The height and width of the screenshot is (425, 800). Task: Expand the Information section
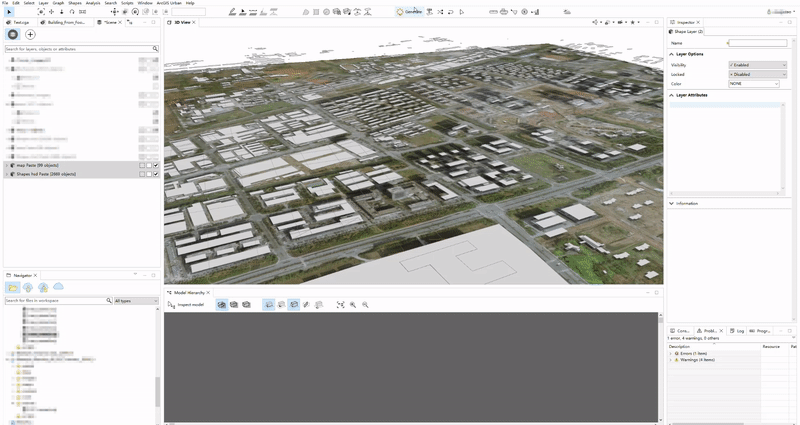click(671, 203)
